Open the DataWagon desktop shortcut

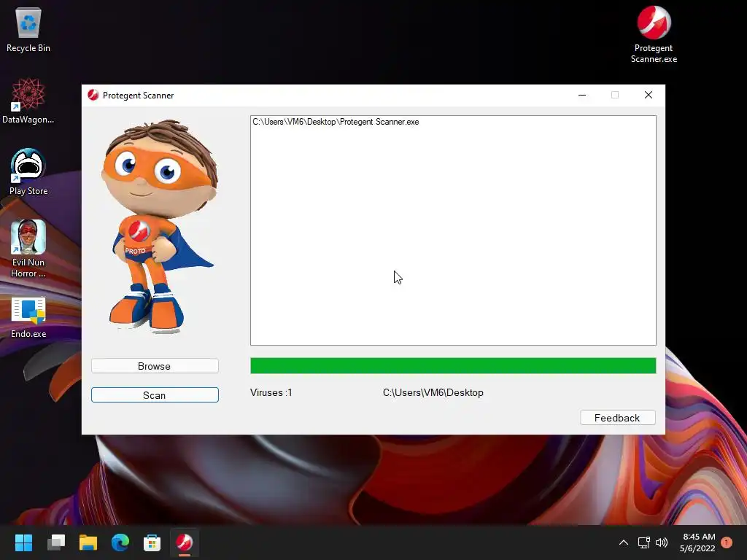coord(28,101)
